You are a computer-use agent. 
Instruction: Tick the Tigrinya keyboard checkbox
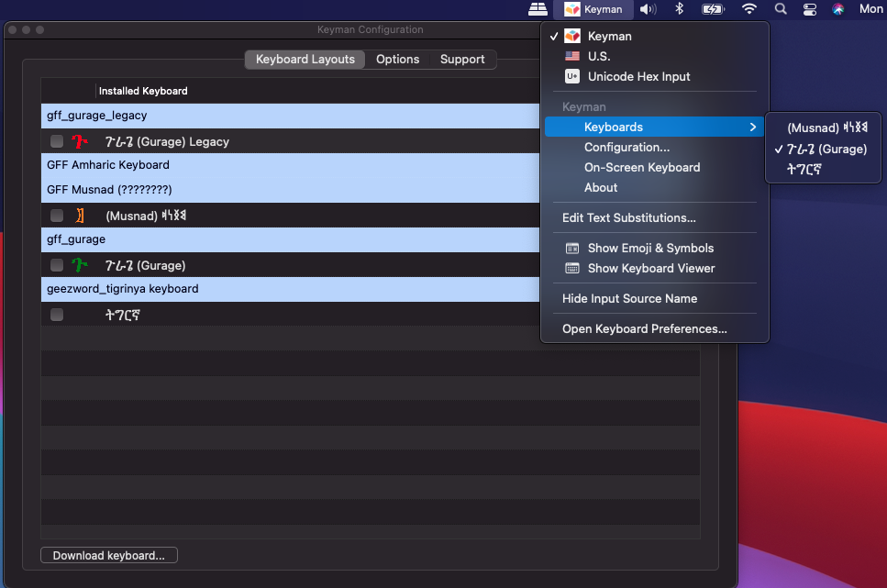pos(56,314)
